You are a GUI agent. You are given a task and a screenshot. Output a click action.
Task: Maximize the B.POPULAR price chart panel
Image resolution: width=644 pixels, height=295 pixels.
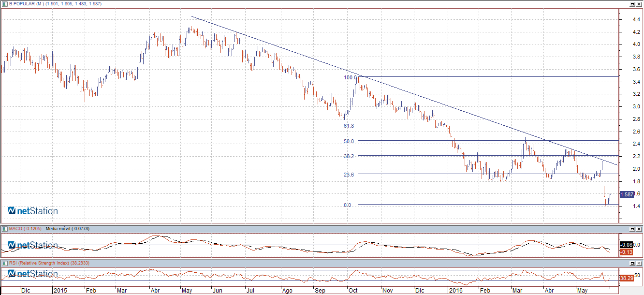click(x=632, y=4)
